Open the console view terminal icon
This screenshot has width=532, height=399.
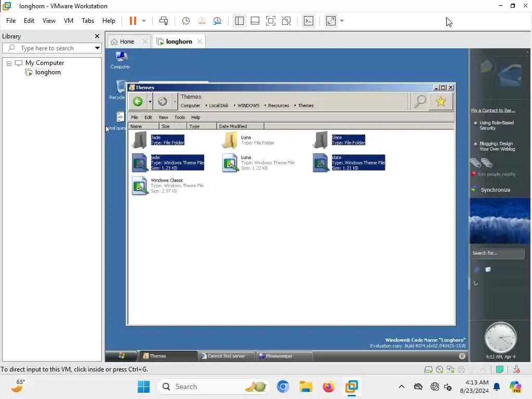tap(309, 21)
